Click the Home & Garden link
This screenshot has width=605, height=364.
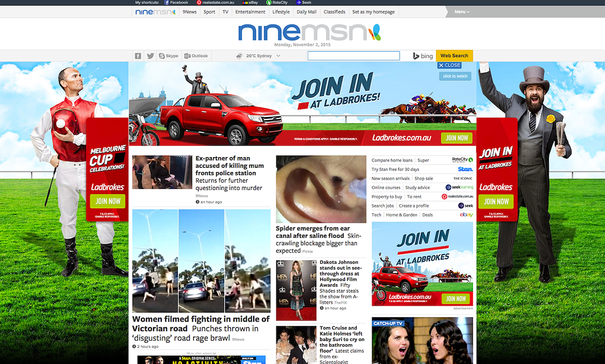point(402,215)
